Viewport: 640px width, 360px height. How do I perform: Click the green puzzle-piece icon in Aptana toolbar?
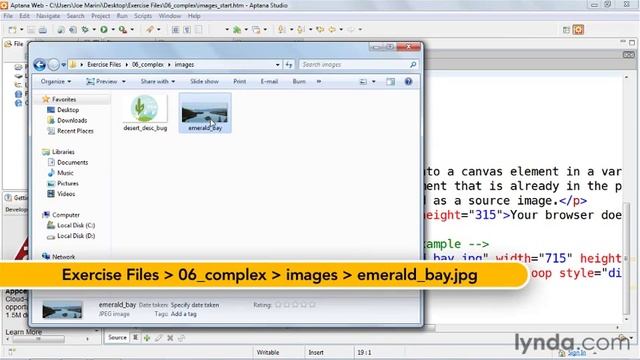(x=237, y=29)
